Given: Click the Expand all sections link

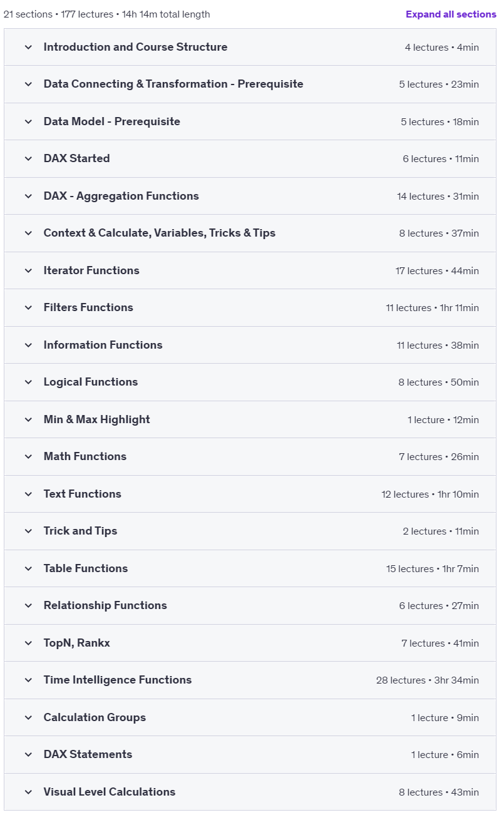Looking at the screenshot, I should point(451,14).
